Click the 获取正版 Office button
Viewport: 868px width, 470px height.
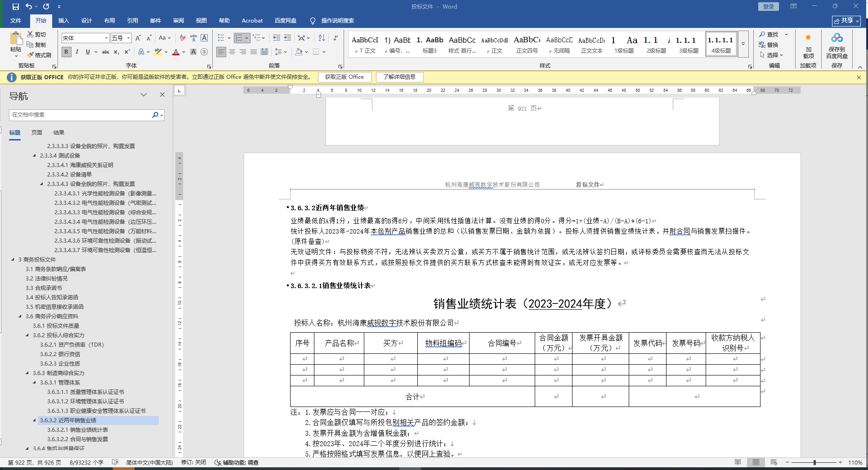tap(345, 77)
